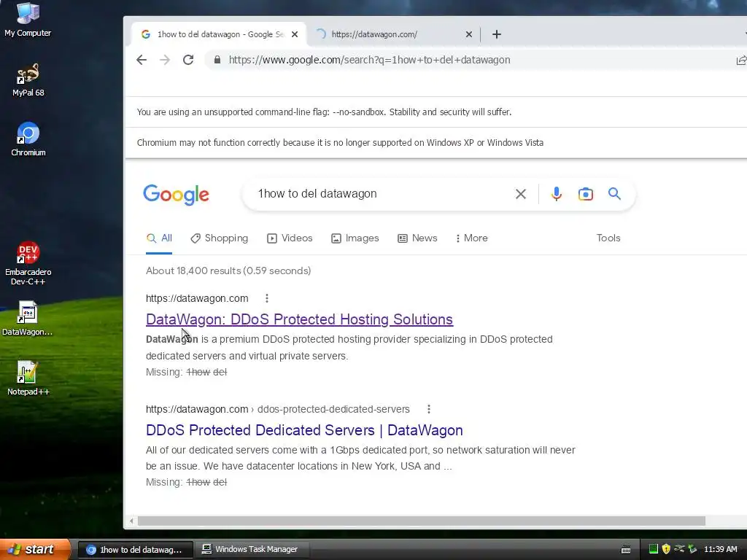Click the datawagon.com ddos-protected-dedicated-servers breadcrumb
Screen dimensions: 747x560
(x=277, y=409)
